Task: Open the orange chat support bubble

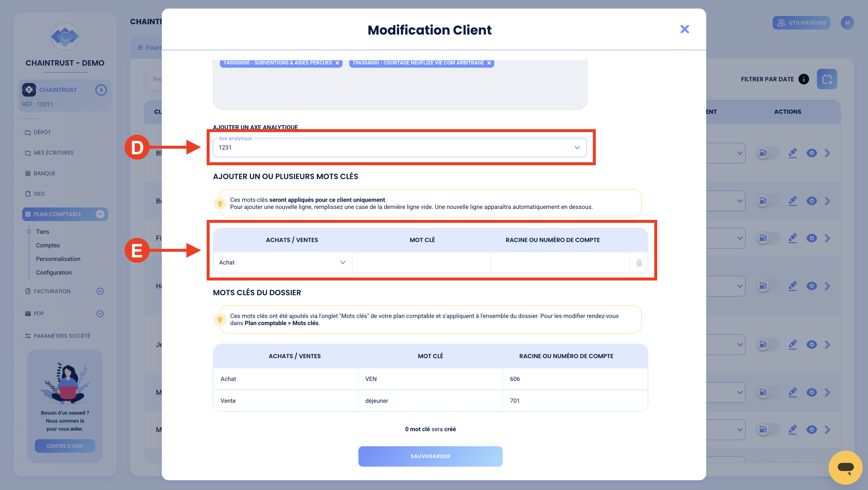Action: [x=846, y=468]
